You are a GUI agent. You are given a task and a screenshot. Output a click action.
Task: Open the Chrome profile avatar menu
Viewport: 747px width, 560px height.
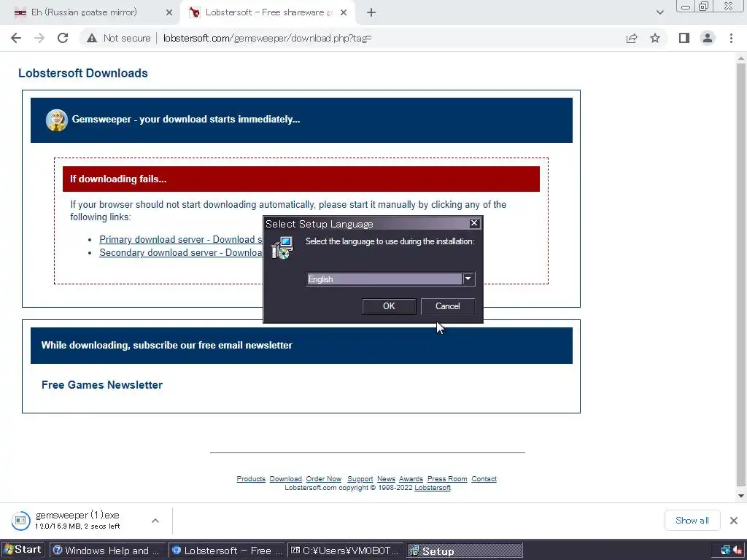coord(708,38)
